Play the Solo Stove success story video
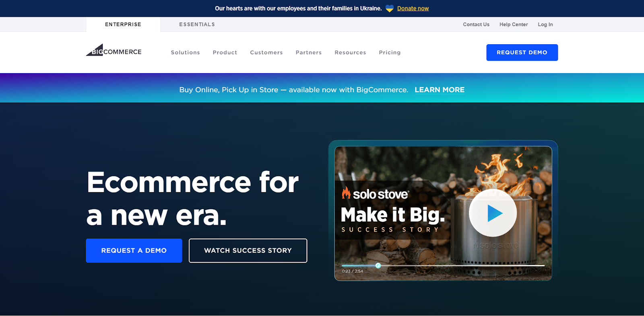Viewport: 644px width, 316px height. pos(493,213)
